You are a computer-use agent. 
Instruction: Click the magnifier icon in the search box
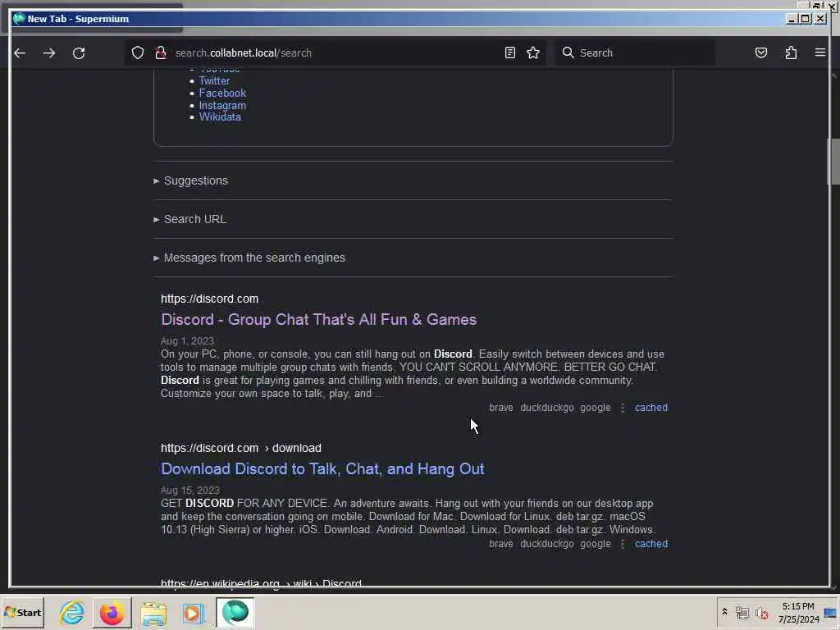pyautogui.click(x=568, y=52)
